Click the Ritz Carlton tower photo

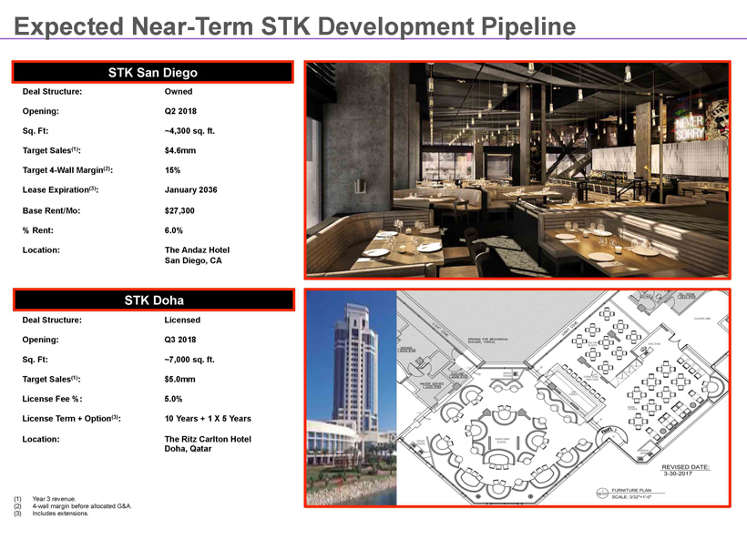[352, 398]
